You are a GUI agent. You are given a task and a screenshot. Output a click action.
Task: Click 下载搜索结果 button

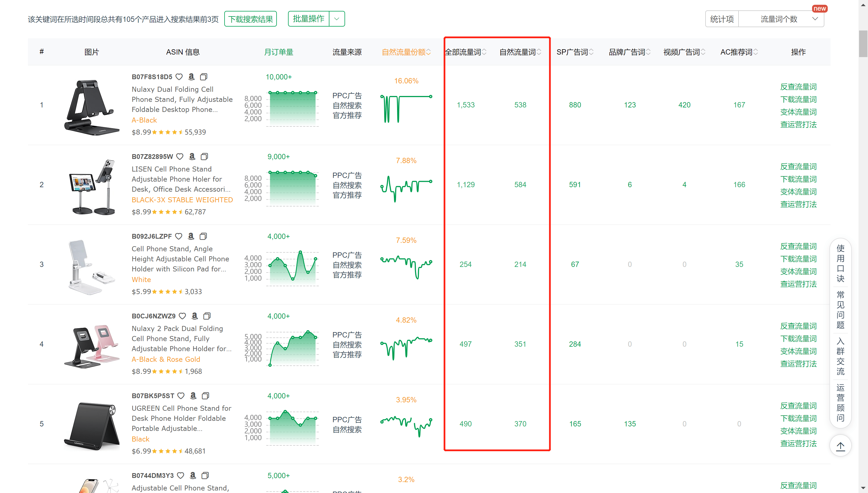(251, 19)
